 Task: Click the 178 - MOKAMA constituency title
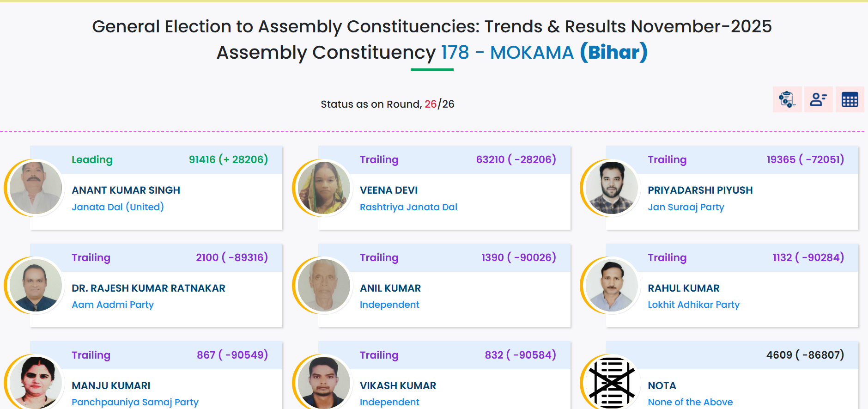pyautogui.click(x=507, y=52)
